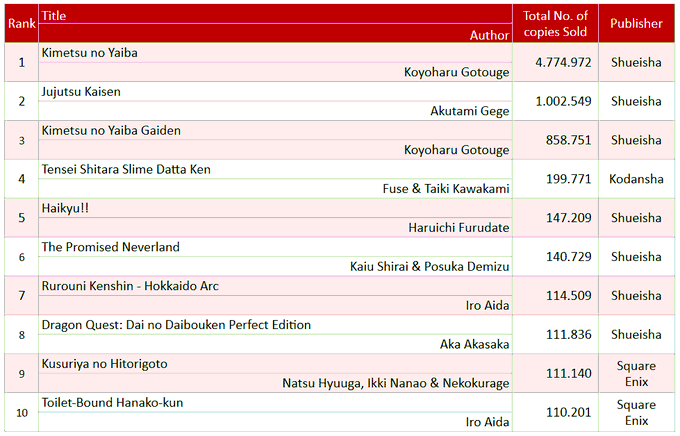This screenshot has height=436, width=680.
Task: Select the Publisher column header
Action: [x=636, y=23]
